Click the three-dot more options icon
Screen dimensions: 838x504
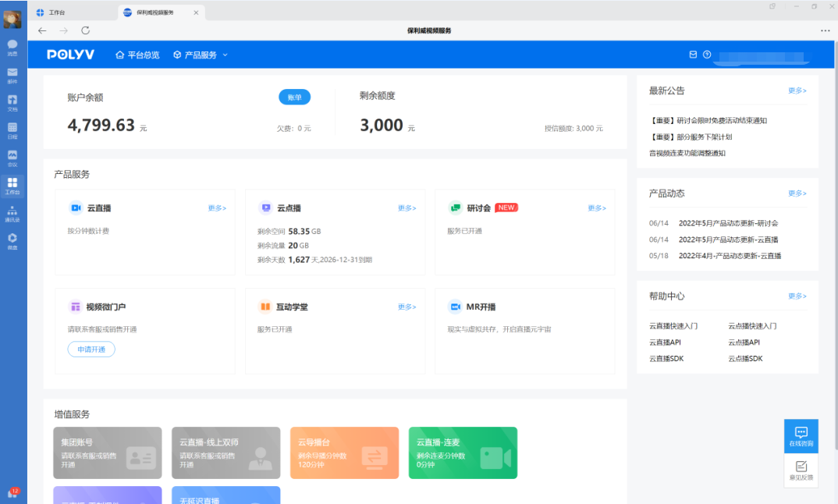click(826, 30)
